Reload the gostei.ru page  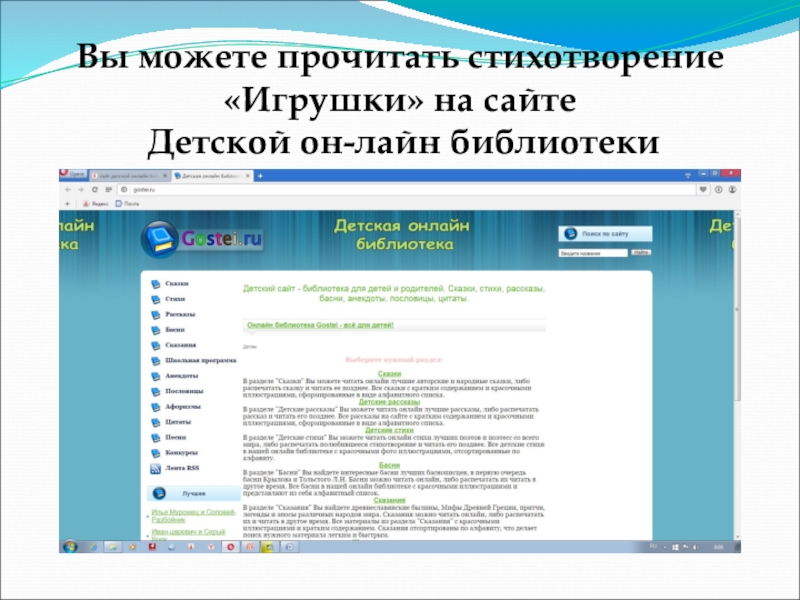94,189
